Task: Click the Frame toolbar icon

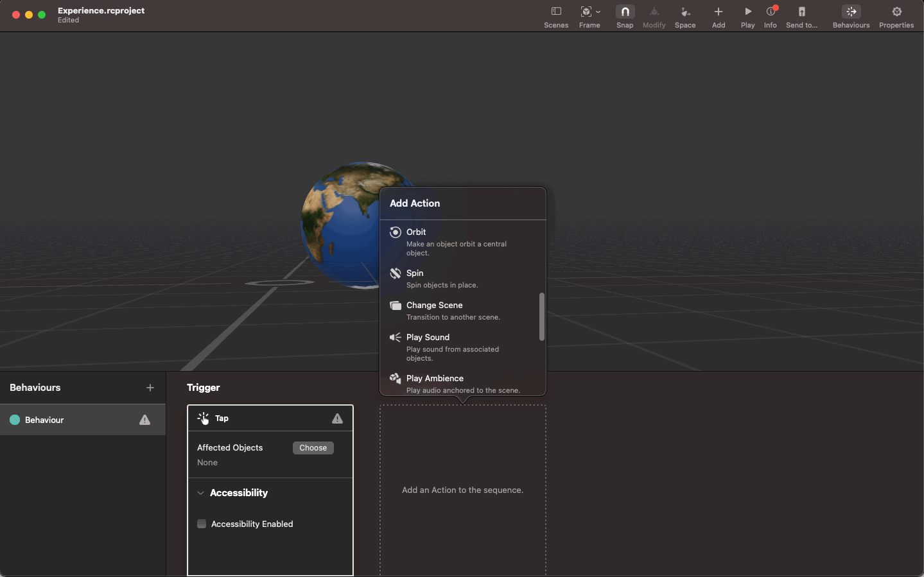Action: [586, 12]
